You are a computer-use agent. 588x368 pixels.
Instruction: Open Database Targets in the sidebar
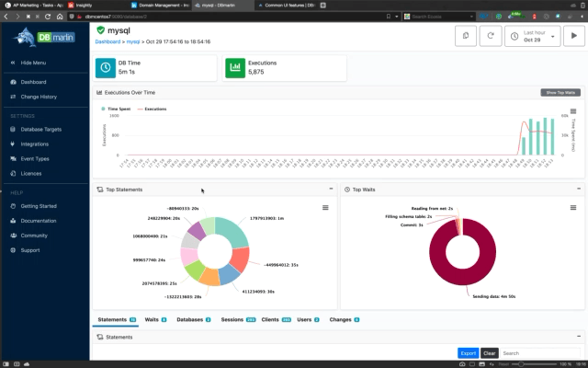[x=41, y=129]
